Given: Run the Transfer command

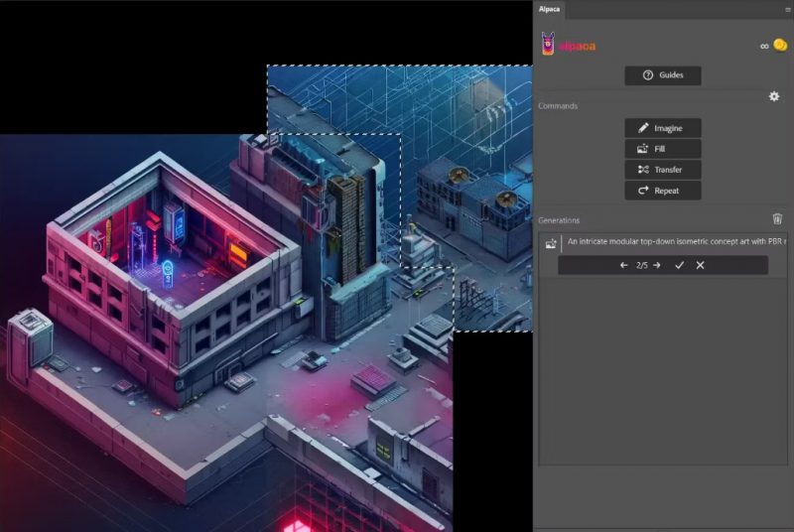Looking at the screenshot, I should coord(663,170).
